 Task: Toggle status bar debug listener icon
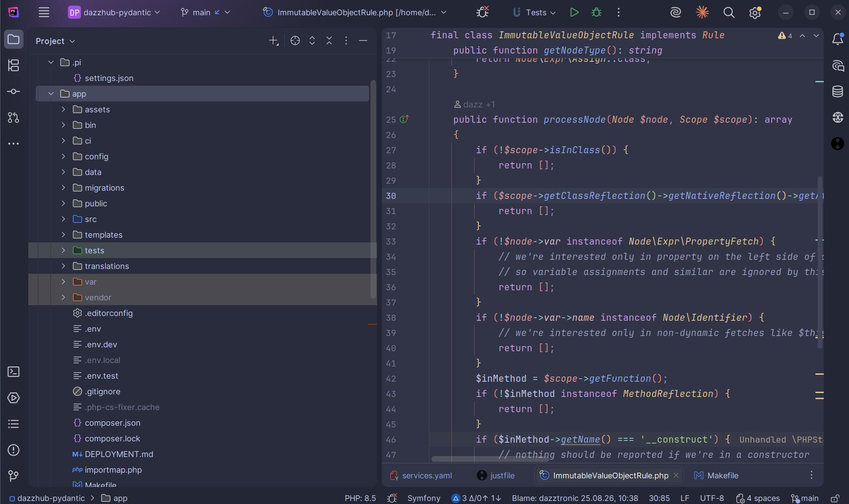coord(392,498)
